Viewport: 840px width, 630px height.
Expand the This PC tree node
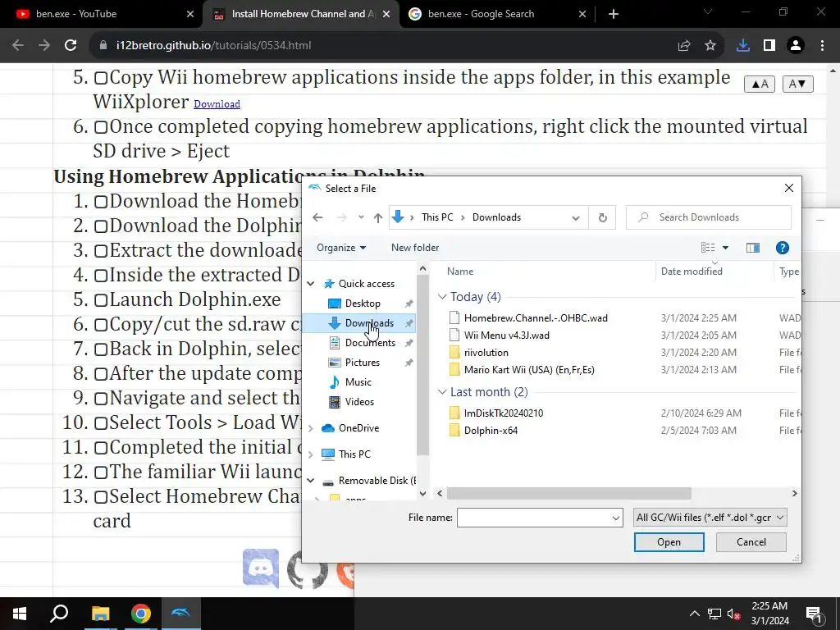(x=311, y=454)
